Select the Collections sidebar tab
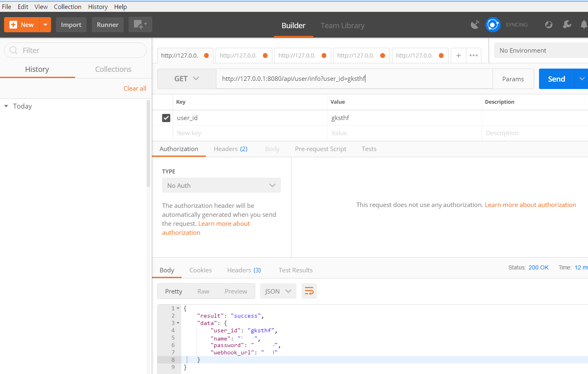 113,69
